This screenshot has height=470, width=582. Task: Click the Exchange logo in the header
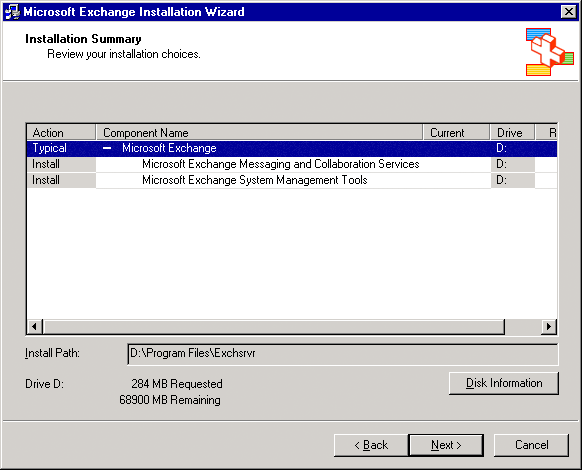550,52
